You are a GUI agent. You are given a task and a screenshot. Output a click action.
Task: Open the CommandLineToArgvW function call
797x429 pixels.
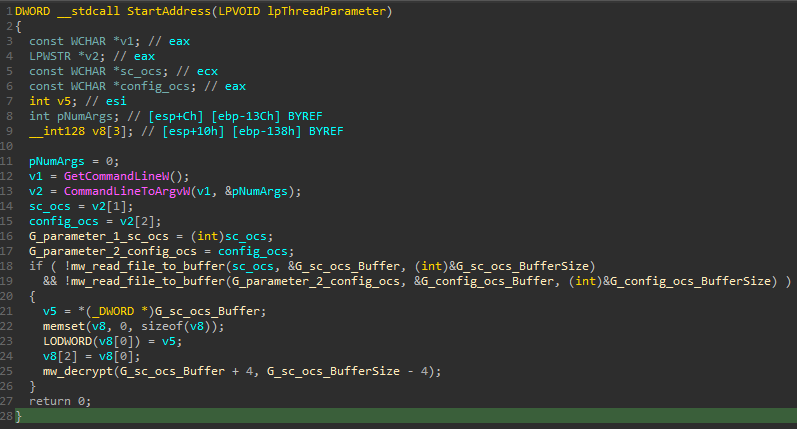click(127, 191)
